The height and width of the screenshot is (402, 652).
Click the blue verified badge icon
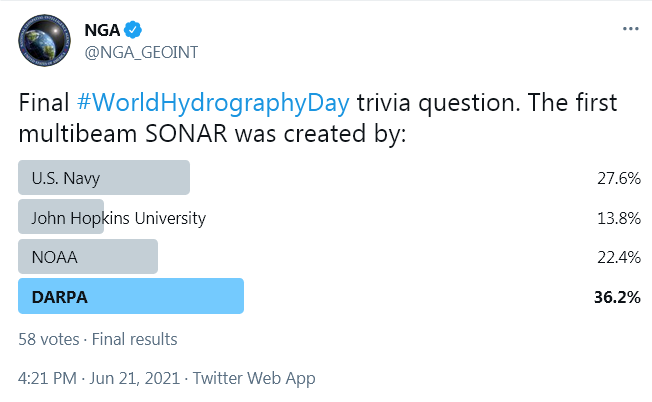[133, 30]
